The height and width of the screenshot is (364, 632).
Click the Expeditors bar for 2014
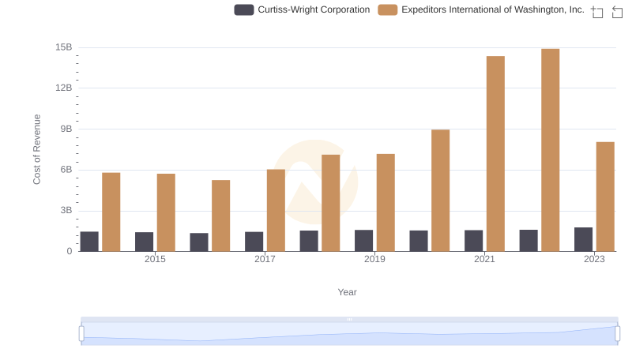click(x=111, y=212)
